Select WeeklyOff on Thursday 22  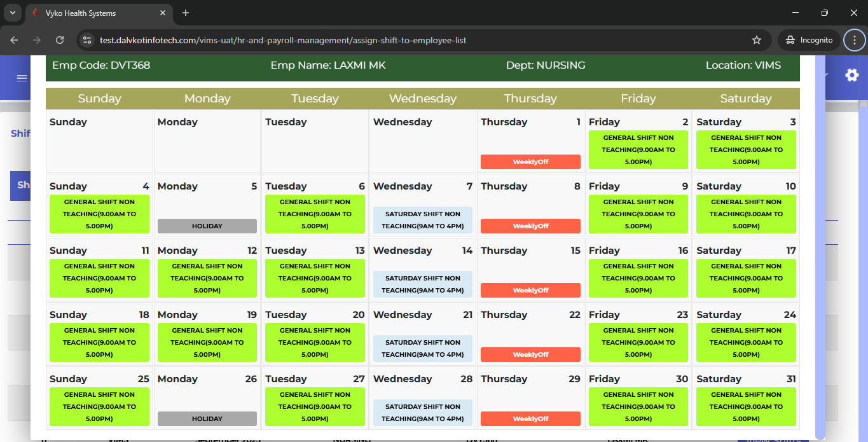[x=530, y=355]
